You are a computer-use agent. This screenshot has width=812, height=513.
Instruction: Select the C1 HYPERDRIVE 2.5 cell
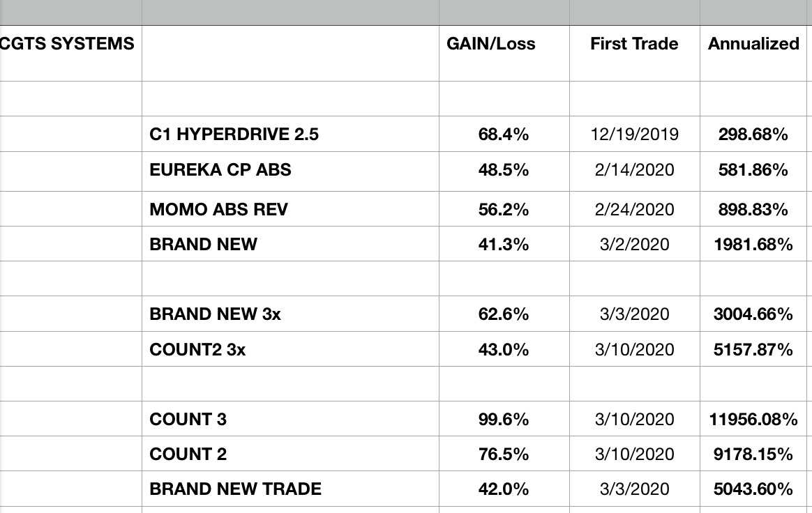234,135
